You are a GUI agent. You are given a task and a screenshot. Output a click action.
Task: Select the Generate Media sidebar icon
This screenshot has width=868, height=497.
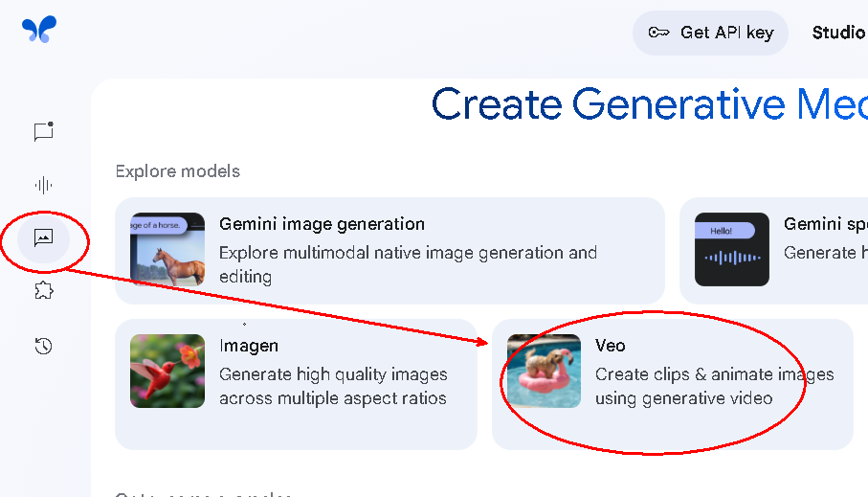43,238
